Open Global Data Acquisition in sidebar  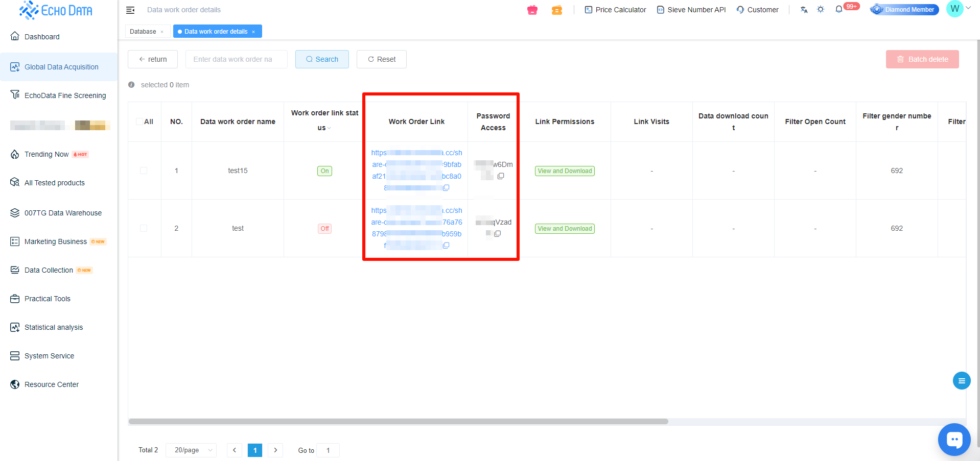coord(61,67)
